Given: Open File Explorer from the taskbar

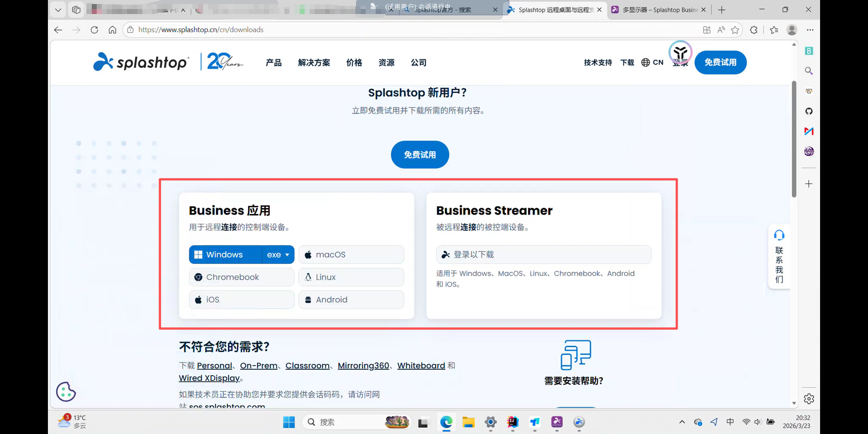Looking at the screenshot, I should point(468,422).
